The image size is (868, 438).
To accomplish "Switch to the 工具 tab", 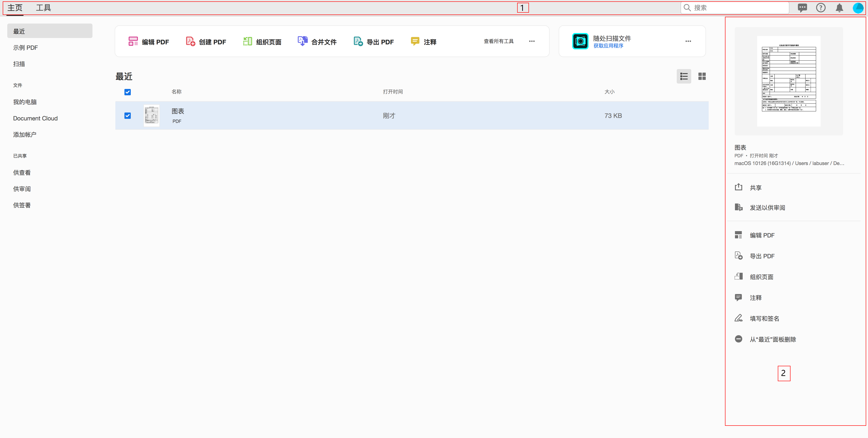I will pyautogui.click(x=43, y=8).
